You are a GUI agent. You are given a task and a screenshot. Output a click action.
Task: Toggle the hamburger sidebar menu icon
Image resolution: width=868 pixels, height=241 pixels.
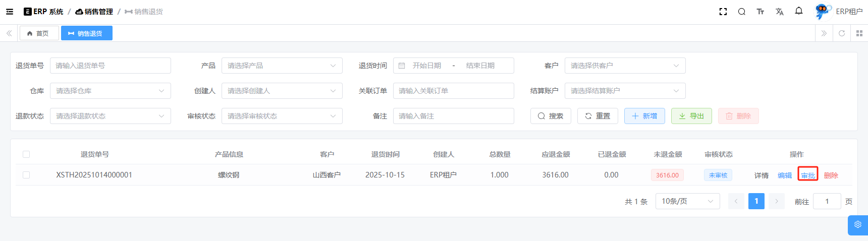coord(10,12)
